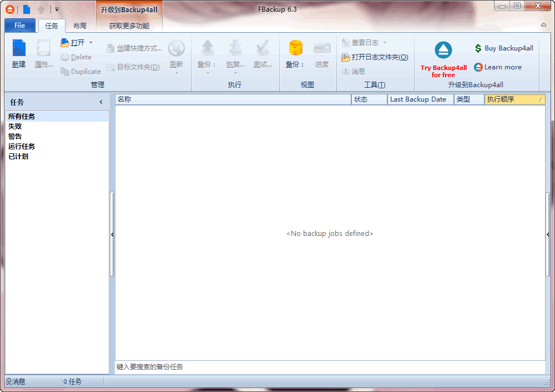
Task: Click the FBackup application logo icon
Action: coord(9,9)
